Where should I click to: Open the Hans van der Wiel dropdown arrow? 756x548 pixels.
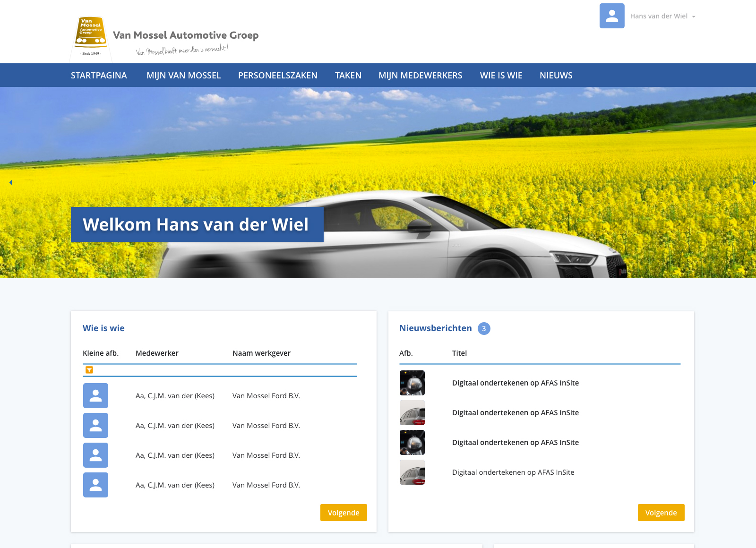click(x=694, y=17)
